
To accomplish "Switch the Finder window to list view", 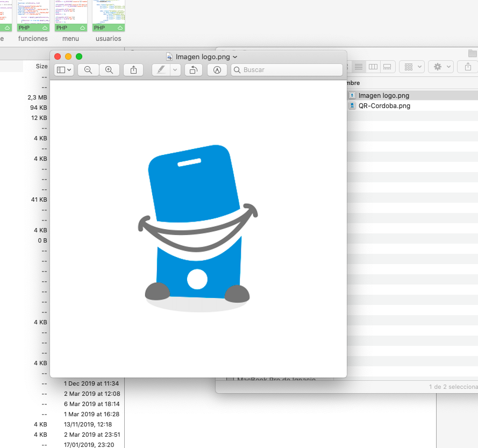I will [x=359, y=67].
